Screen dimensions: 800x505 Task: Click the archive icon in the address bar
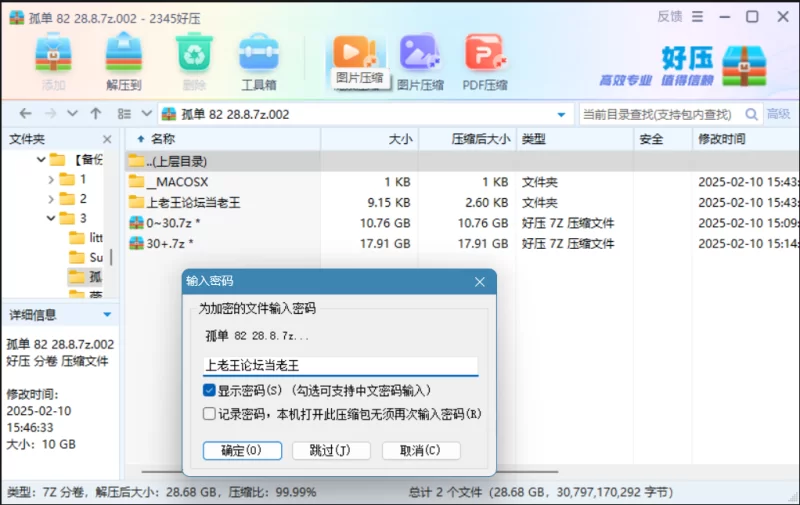(168, 114)
